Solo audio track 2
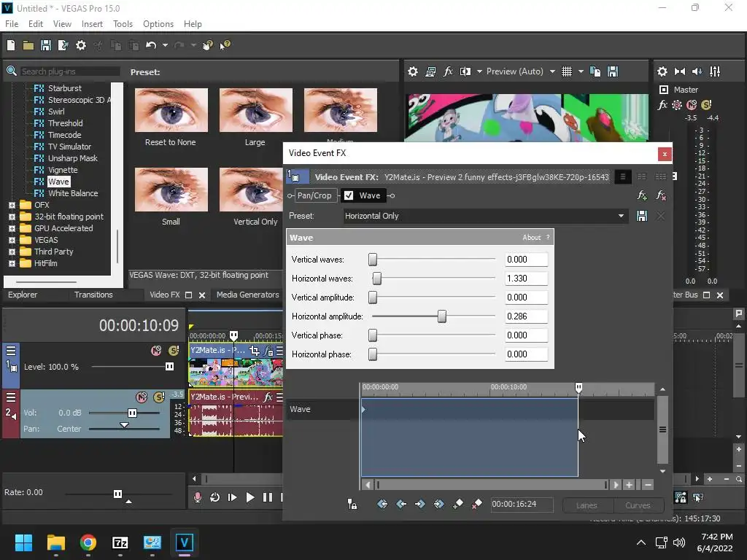 click(159, 397)
